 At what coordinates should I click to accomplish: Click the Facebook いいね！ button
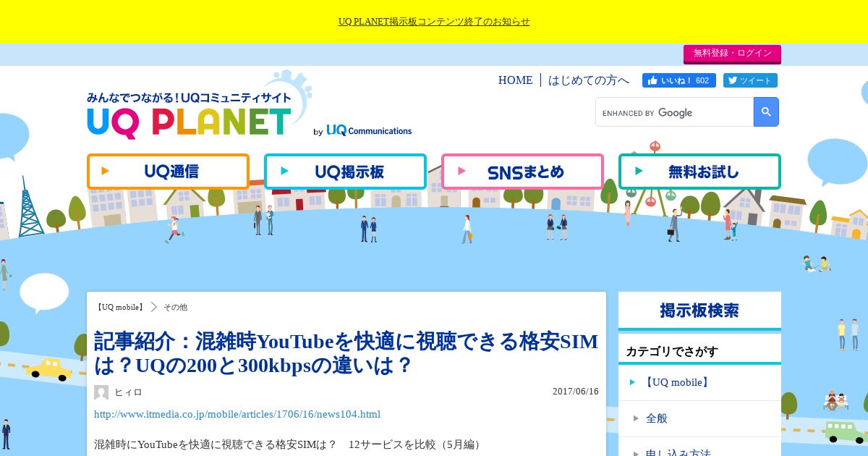[x=678, y=80]
